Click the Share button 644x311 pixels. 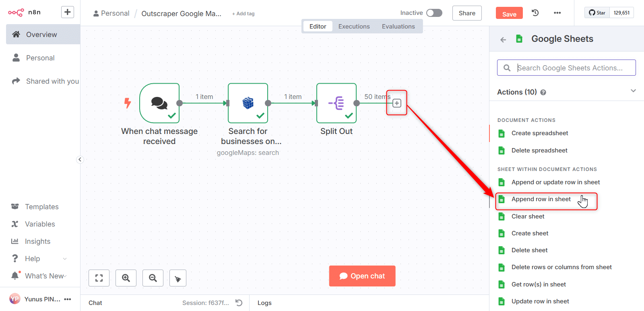[467, 13]
